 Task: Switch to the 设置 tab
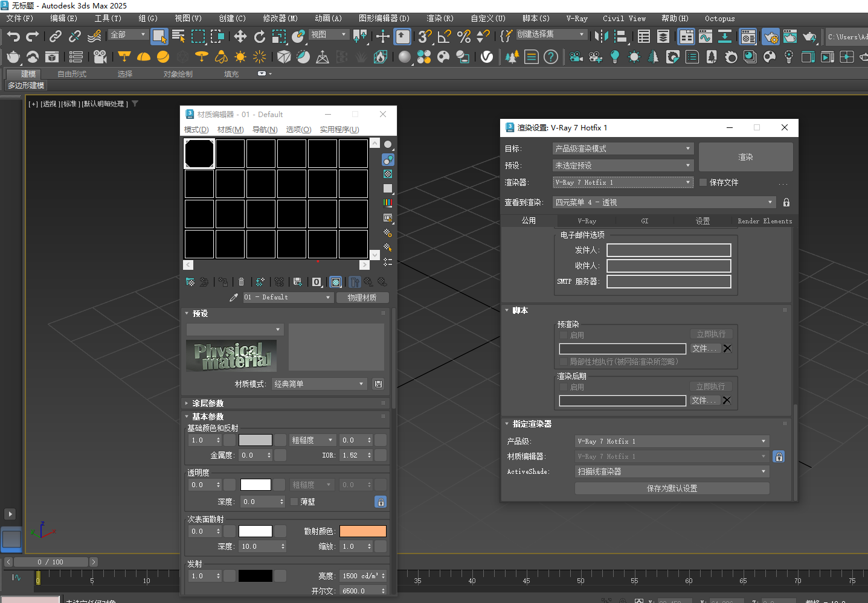click(x=702, y=221)
